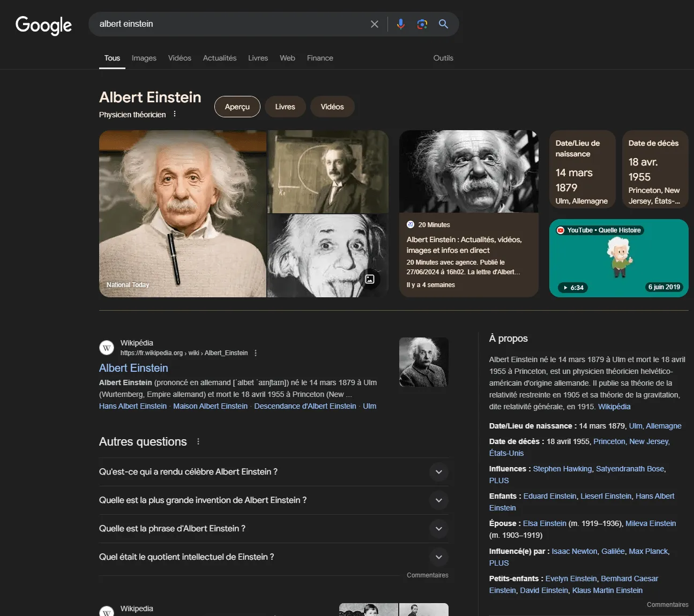Screen dimensions: 694x616
Task: Switch to the Images tab
Action: 144,58
